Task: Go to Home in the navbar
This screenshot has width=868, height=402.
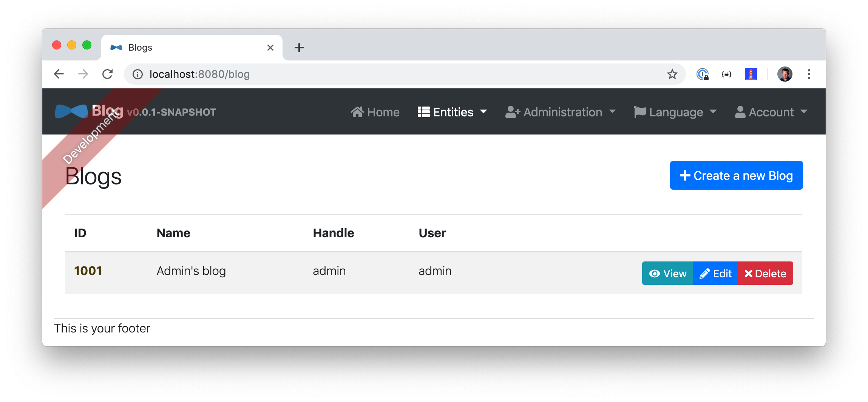Action: [x=375, y=112]
